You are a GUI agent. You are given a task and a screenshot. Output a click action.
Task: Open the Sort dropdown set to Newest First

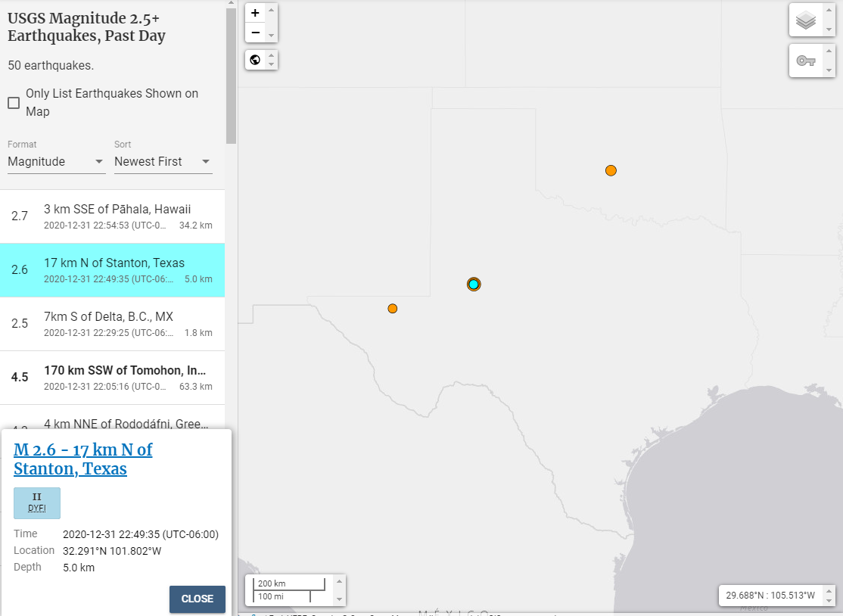(163, 162)
